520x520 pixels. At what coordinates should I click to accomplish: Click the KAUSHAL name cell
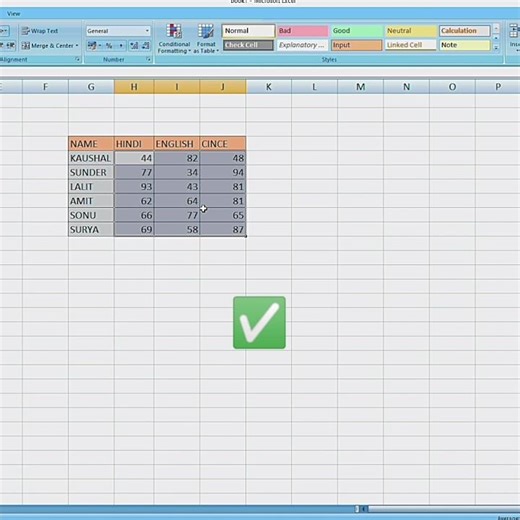[91, 158]
